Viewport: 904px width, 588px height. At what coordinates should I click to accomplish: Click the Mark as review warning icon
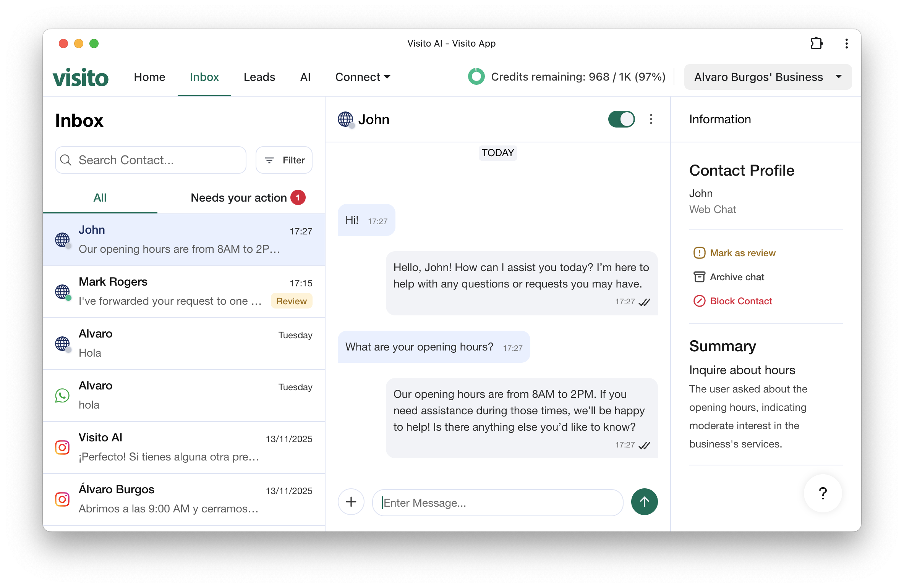click(x=700, y=252)
